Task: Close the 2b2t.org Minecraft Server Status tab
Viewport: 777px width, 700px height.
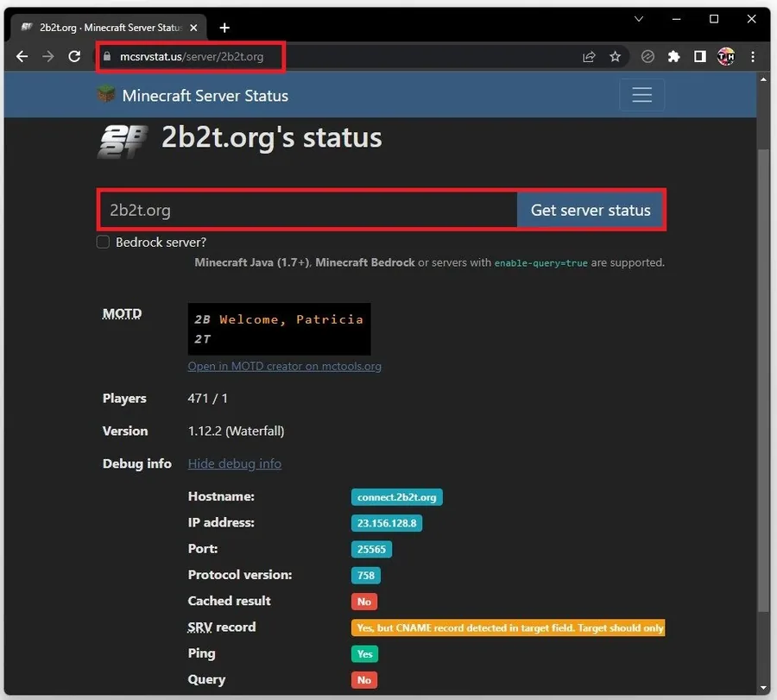Action: click(193, 28)
